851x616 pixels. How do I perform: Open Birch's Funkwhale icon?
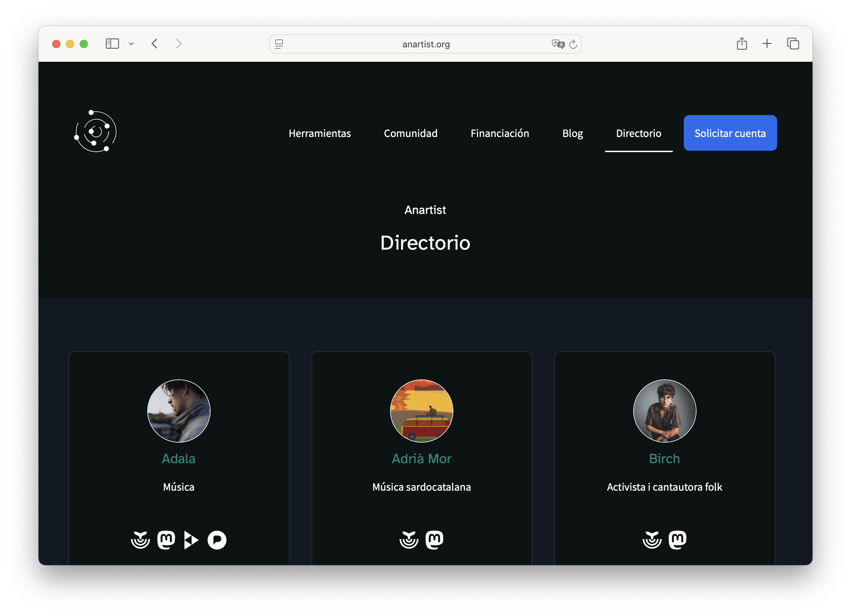tap(652, 540)
